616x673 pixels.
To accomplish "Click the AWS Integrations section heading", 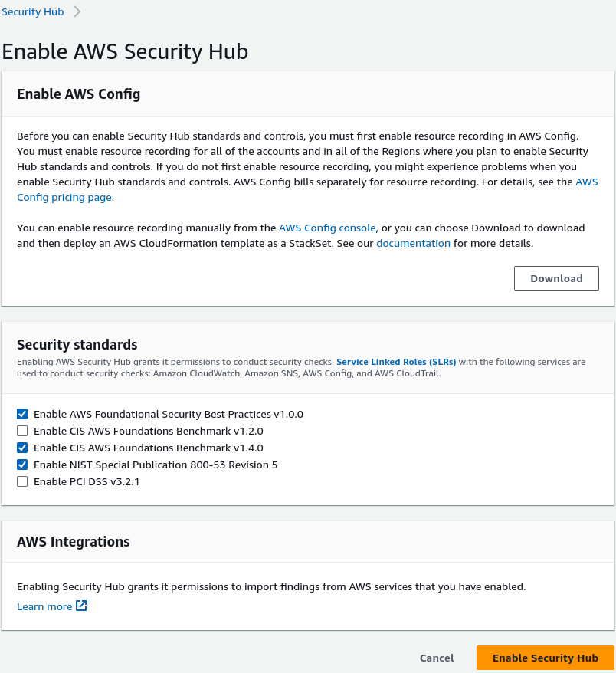I will click(x=73, y=542).
